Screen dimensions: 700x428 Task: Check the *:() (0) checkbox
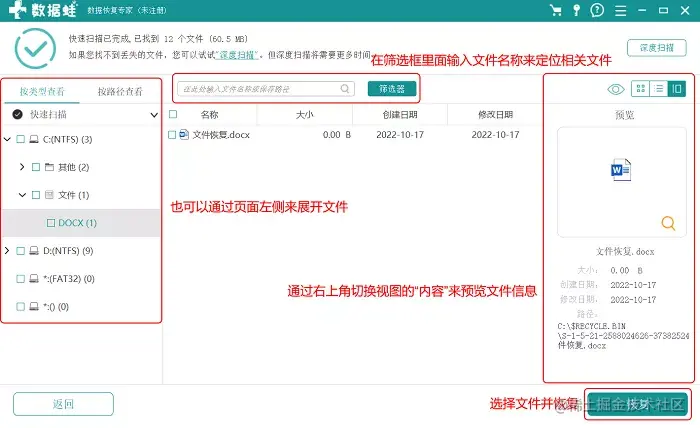[21, 307]
